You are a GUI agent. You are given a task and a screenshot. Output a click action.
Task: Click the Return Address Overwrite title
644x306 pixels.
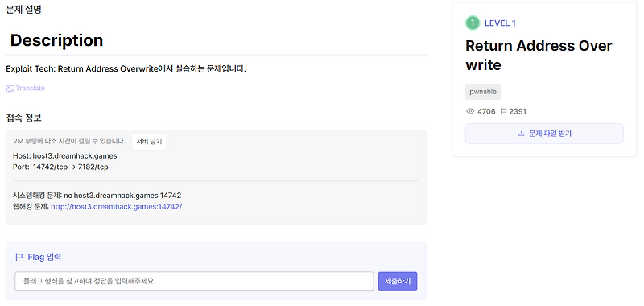(x=539, y=55)
